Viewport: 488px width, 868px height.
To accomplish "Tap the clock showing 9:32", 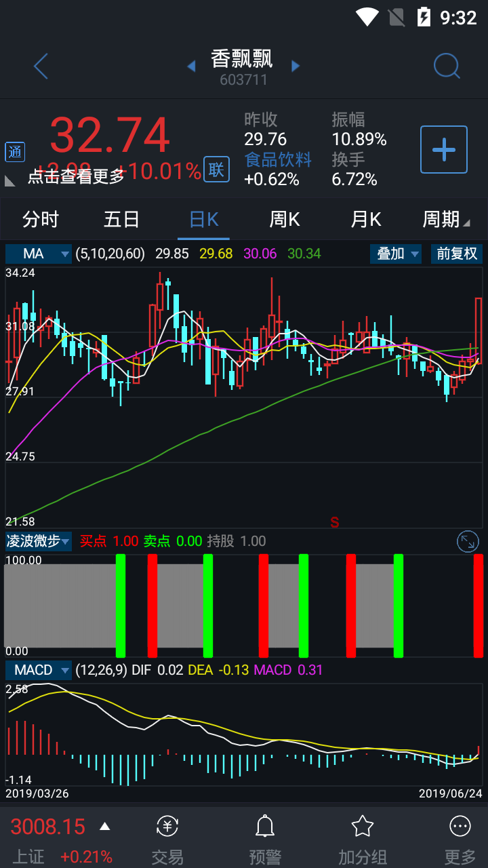I will tap(459, 18).
